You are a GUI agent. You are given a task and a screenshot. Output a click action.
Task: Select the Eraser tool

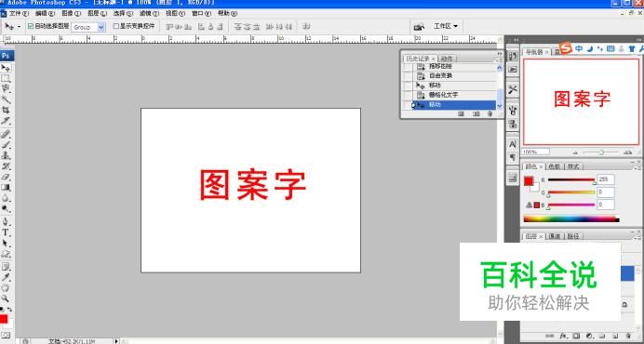(x=6, y=177)
